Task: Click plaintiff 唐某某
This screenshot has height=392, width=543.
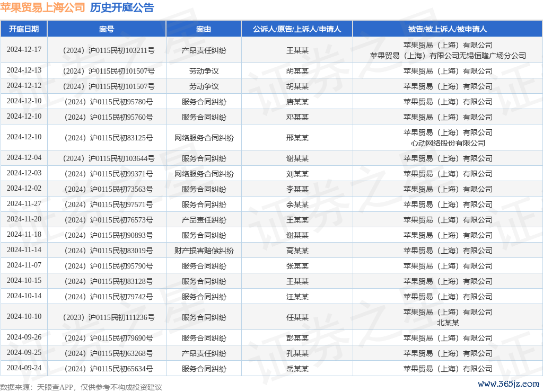Action: click(297, 102)
